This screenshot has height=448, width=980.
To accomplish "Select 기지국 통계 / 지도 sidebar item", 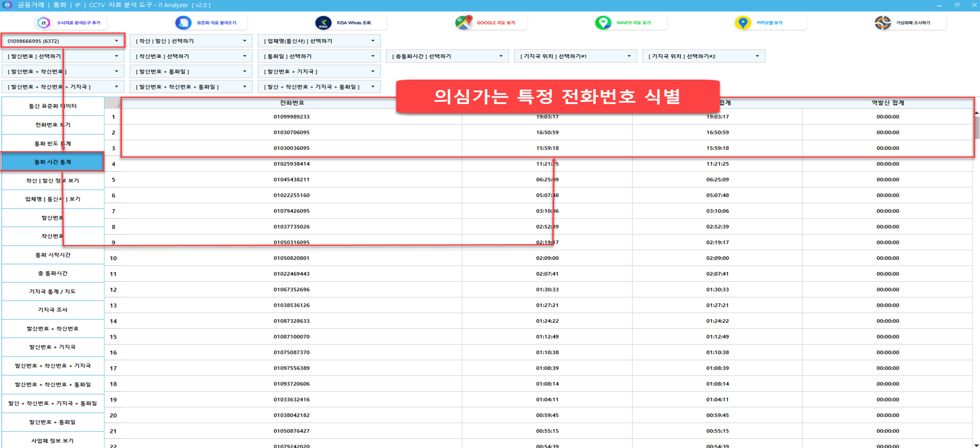I will (x=53, y=291).
